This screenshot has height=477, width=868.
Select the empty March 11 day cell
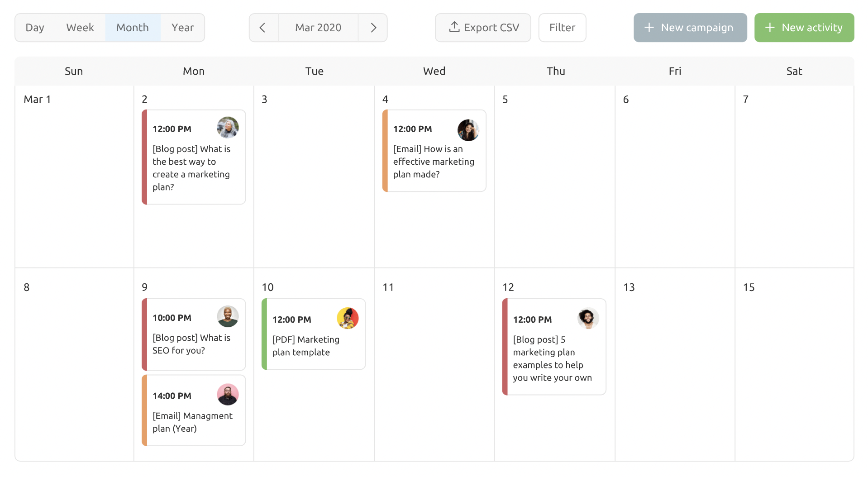pos(434,365)
